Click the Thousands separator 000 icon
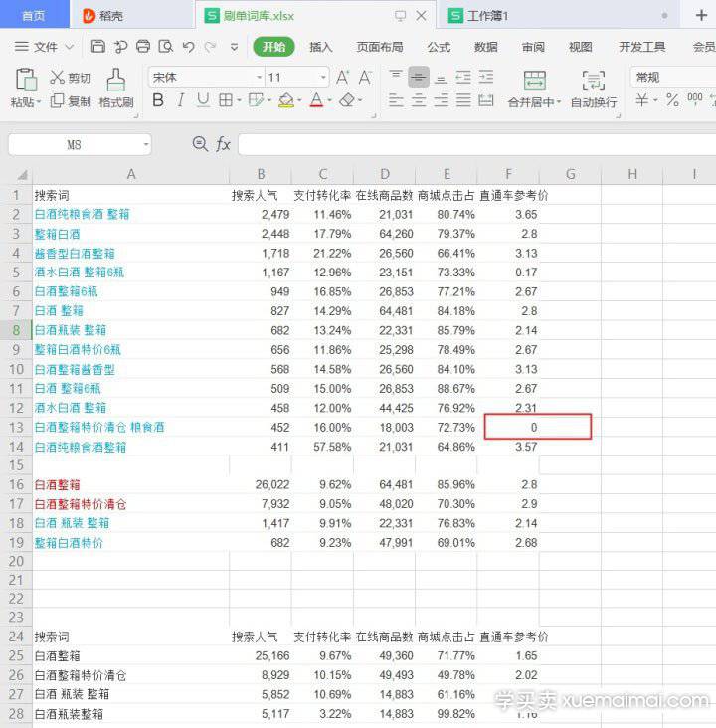Image resolution: width=716 pixels, height=728 pixels. [x=695, y=98]
